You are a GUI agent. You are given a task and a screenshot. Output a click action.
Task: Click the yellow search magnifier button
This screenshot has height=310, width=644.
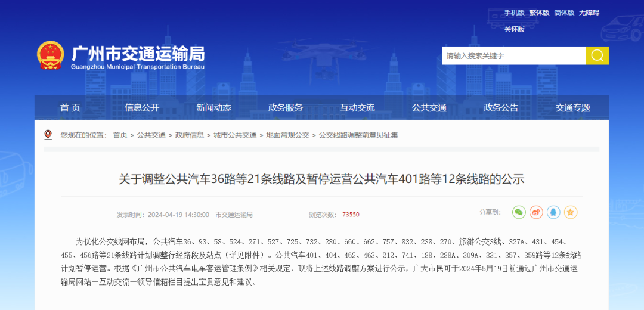coord(597,55)
